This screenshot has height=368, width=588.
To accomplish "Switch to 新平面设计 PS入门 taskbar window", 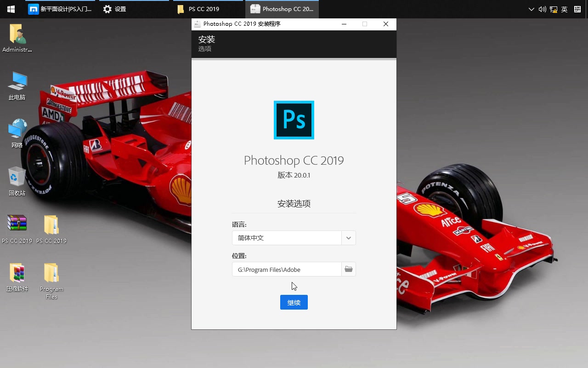I will click(x=59, y=9).
